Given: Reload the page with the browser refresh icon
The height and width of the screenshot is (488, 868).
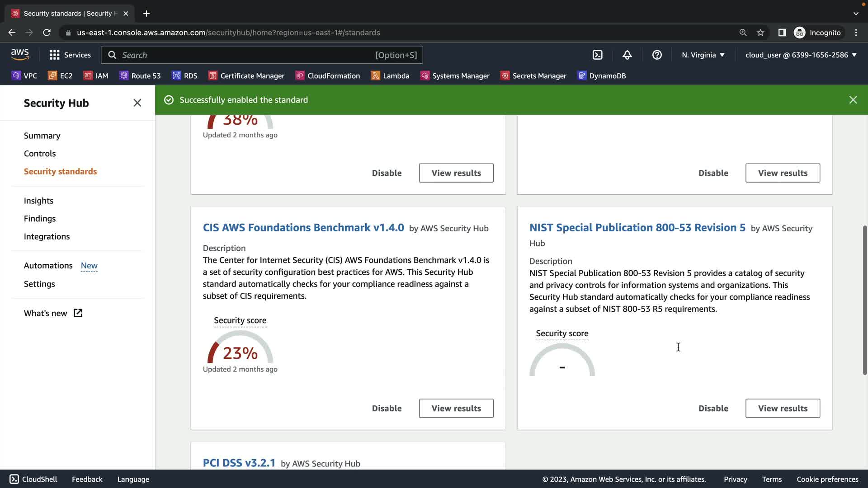Looking at the screenshot, I should (x=47, y=33).
